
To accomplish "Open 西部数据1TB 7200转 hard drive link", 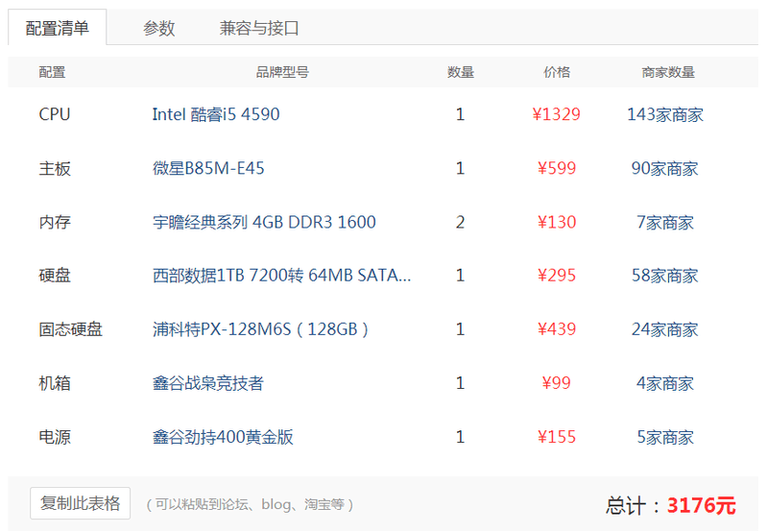I will (x=281, y=276).
